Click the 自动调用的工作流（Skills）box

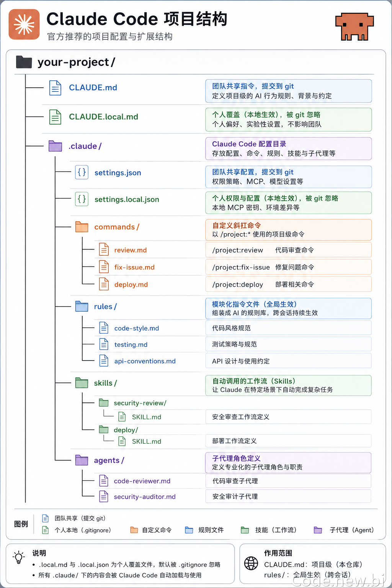pos(289,385)
